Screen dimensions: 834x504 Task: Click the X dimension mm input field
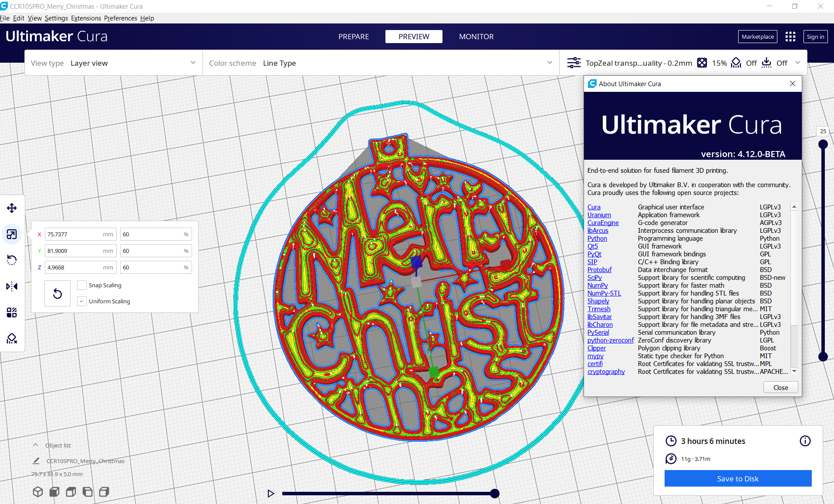coord(81,234)
